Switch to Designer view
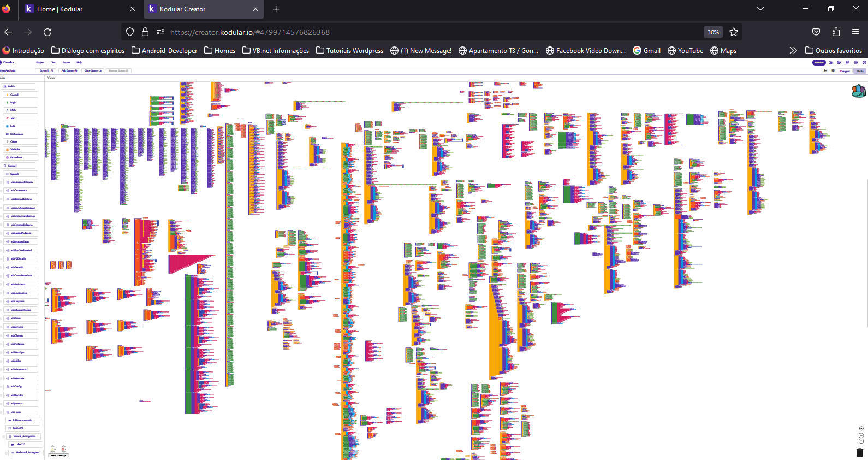Image resolution: width=868 pixels, height=460 pixels. [845, 71]
